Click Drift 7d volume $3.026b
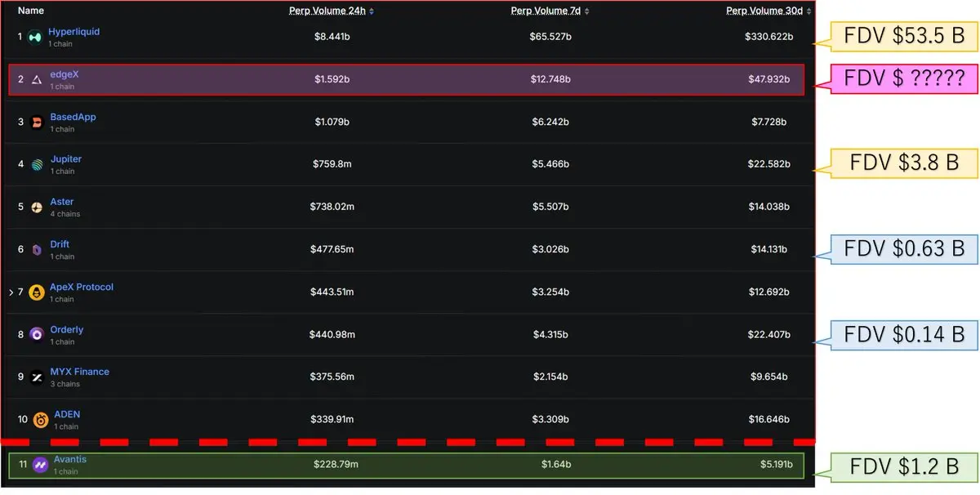Viewport: 980px width, 495px height. (x=550, y=250)
